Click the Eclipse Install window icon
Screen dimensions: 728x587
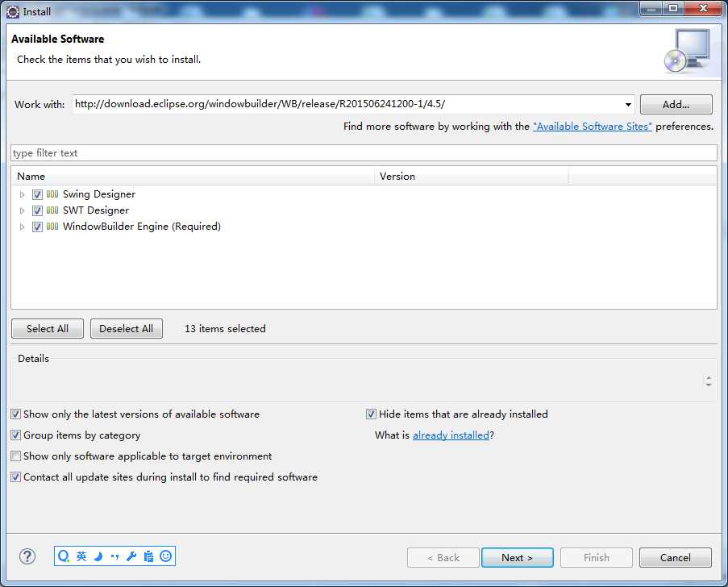[x=13, y=11]
